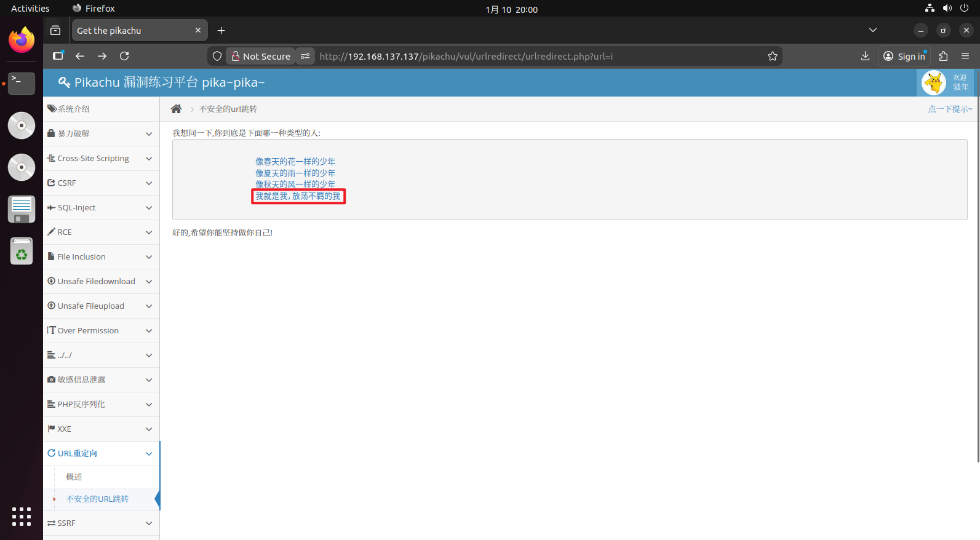980x540 pixels.
Task: Open the floppy disk icon in the dock
Action: click(x=22, y=209)
